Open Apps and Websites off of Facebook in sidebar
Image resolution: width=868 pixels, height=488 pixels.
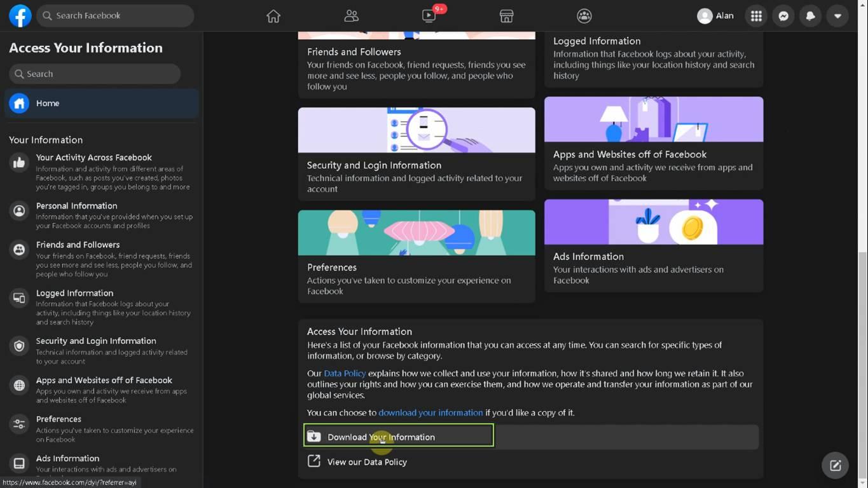click(102, 390)
